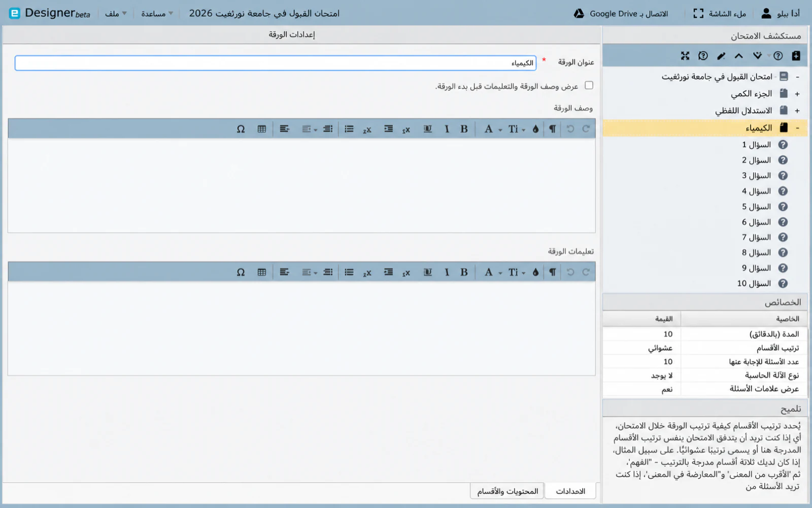
Task: Expand the الاستدلال اللفظي section node
Action: point(797,111)
